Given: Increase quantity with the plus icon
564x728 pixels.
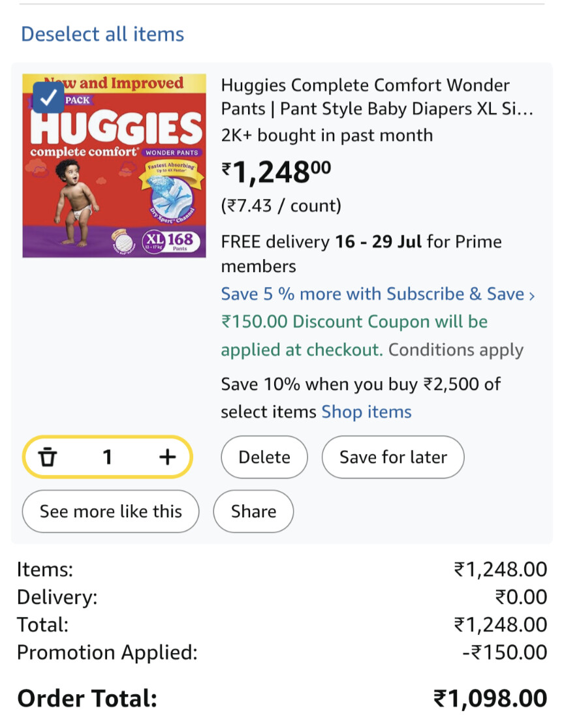Looking at the screenshot, I should click(x=167, y=457).
